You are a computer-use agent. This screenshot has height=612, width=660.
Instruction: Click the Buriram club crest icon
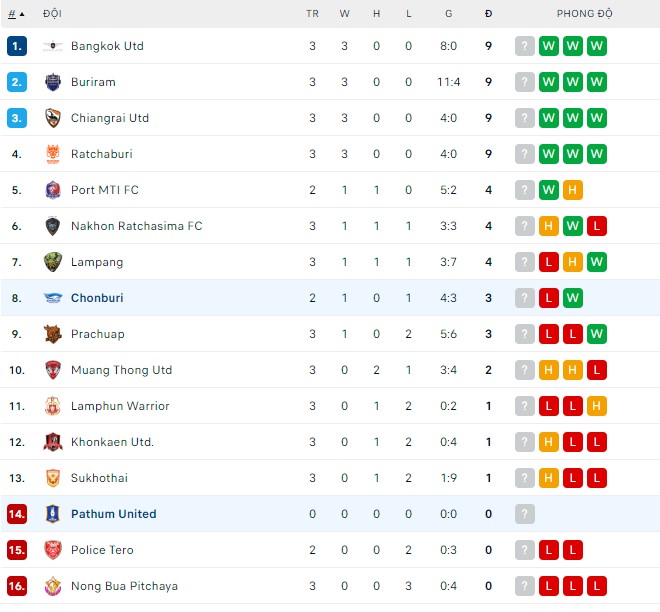click(53, 82)
